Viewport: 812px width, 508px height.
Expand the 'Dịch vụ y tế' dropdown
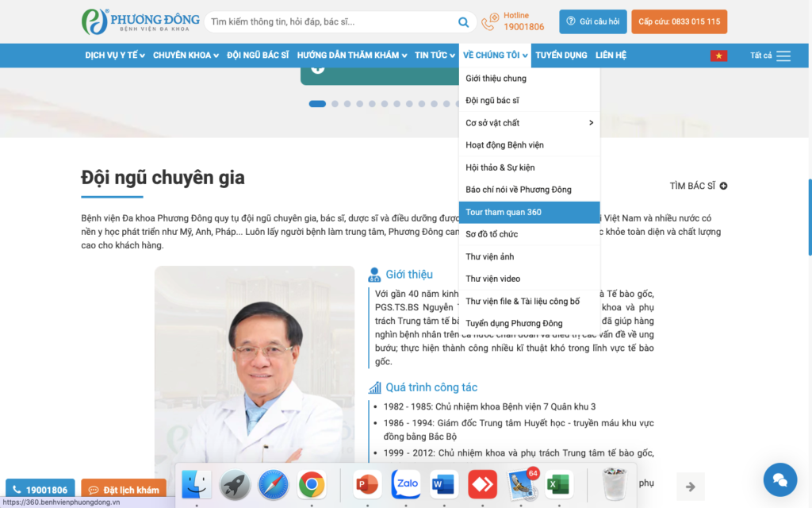coord(116,56)
